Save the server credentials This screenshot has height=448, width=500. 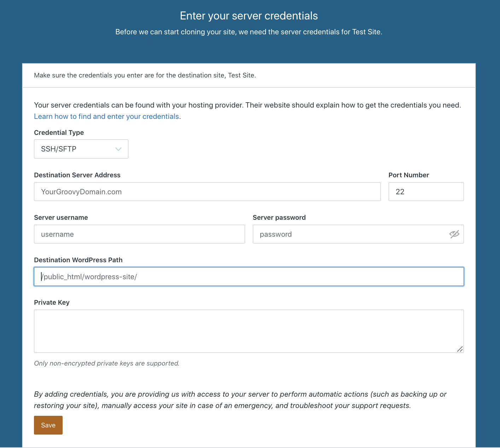point(48,425)
